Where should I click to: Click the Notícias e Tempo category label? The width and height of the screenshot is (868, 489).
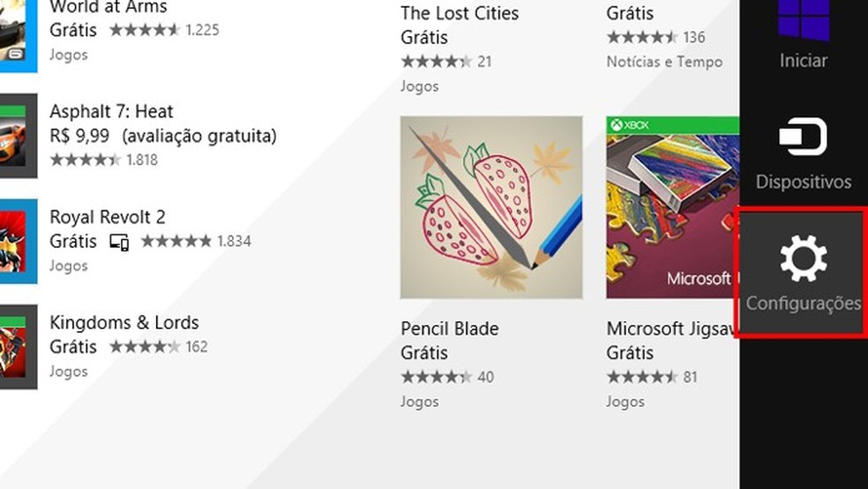(663, 62)
